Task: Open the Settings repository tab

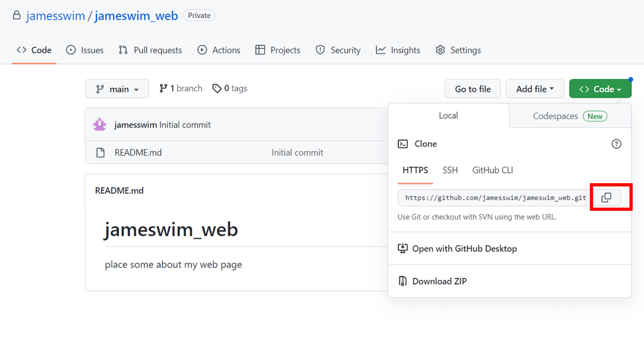Action: tap(458, 50)
